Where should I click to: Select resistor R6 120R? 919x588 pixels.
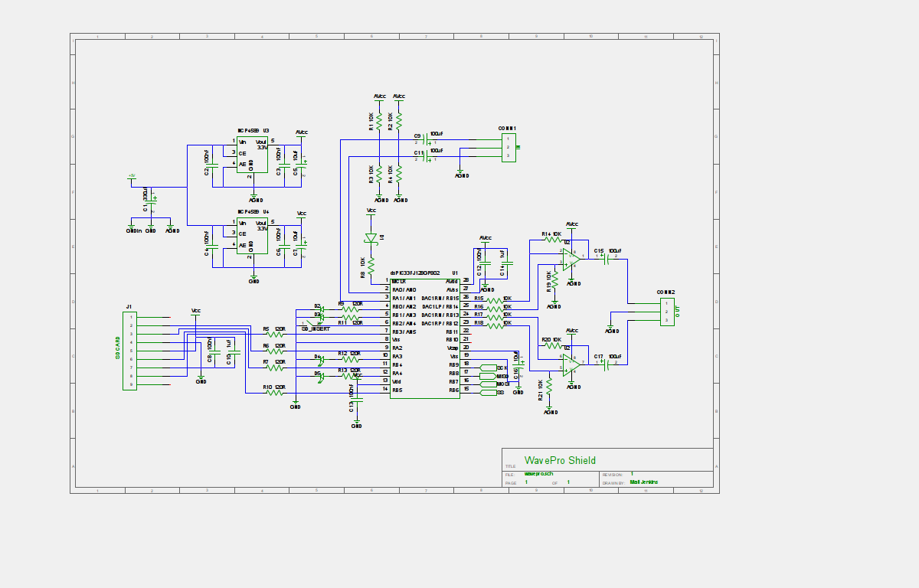coord(274,351)
